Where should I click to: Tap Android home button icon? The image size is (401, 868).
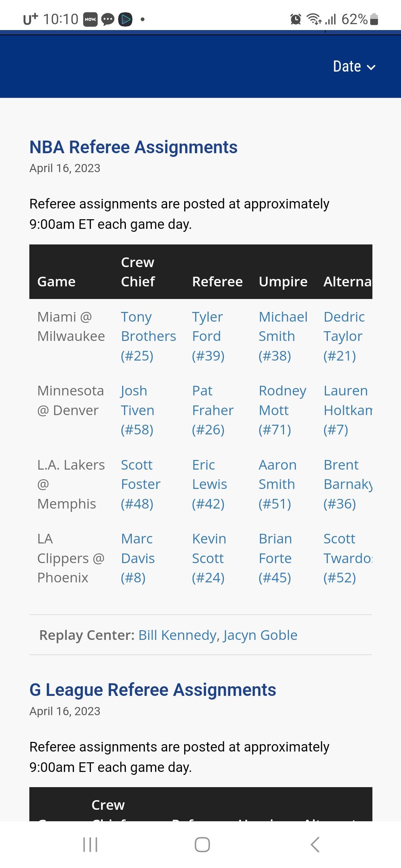click(202, 845)
